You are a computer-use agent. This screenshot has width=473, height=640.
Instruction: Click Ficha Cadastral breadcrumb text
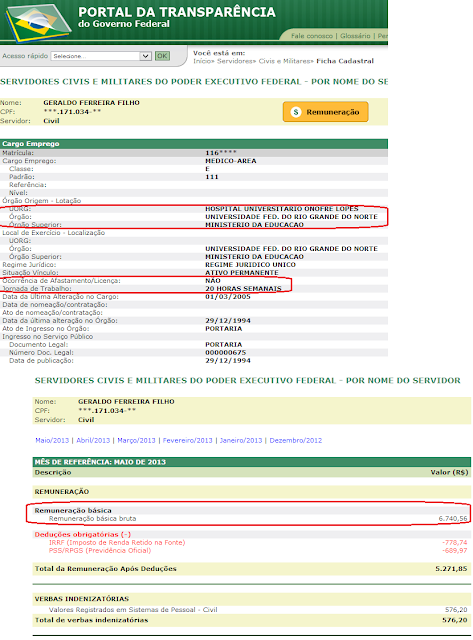tap(345, 61)
